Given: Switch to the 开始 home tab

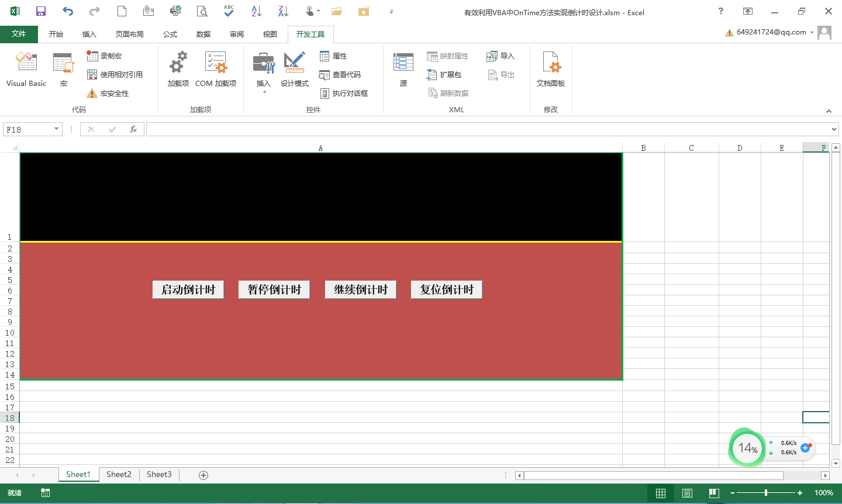Looking at the screenshot, I should 56,34.
